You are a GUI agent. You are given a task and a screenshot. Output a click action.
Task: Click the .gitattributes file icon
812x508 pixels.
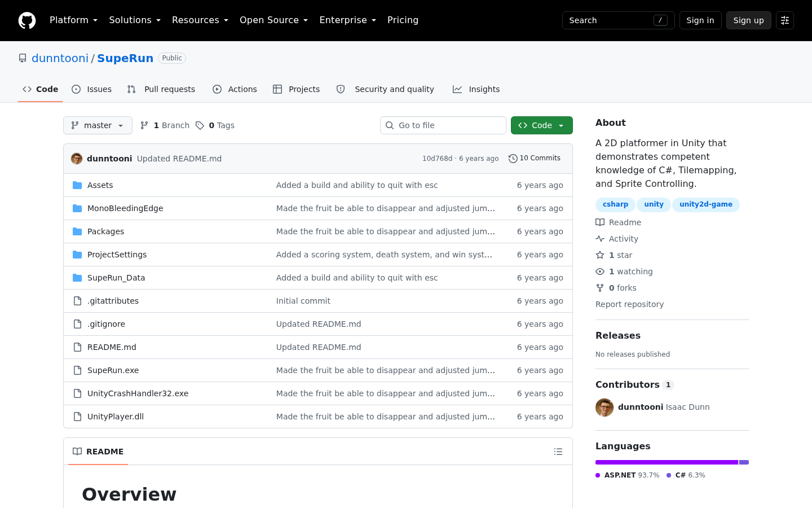coord(77,301)
